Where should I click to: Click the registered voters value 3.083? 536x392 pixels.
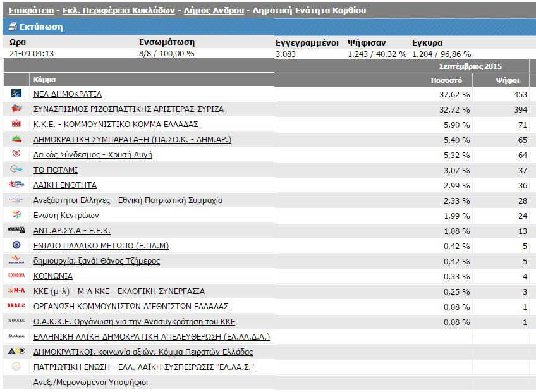point(286,54)
